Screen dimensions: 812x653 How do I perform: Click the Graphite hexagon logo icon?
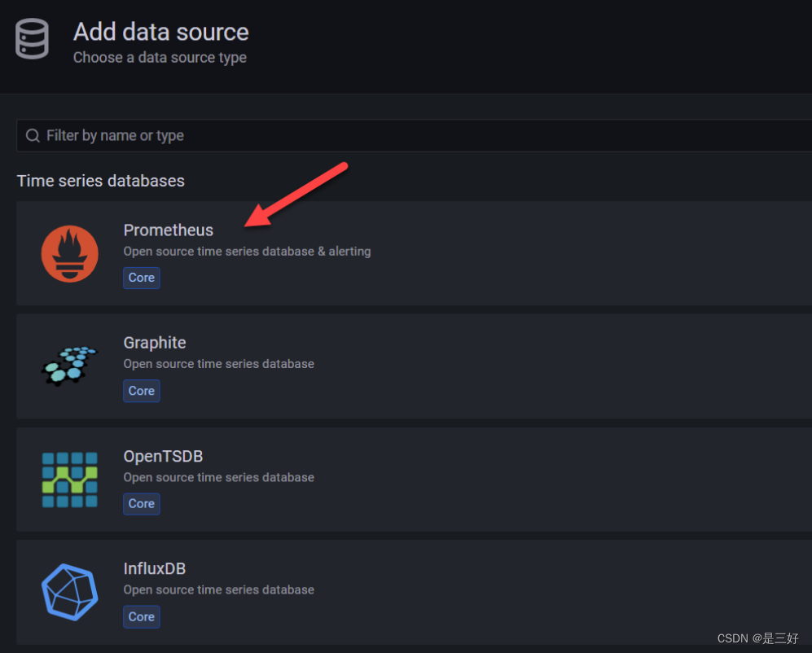coord(69,366)
